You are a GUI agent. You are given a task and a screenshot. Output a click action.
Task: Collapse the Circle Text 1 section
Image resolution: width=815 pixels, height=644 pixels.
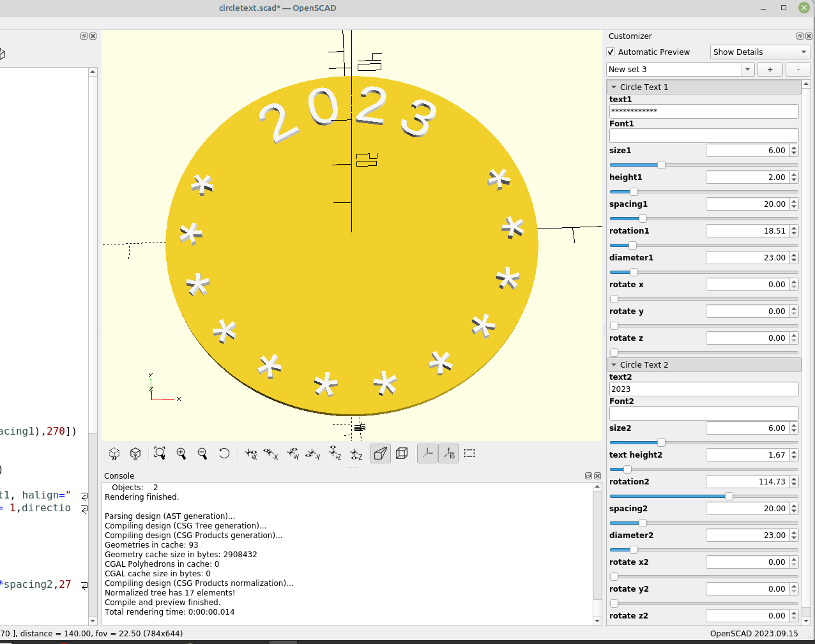point(614,87)
